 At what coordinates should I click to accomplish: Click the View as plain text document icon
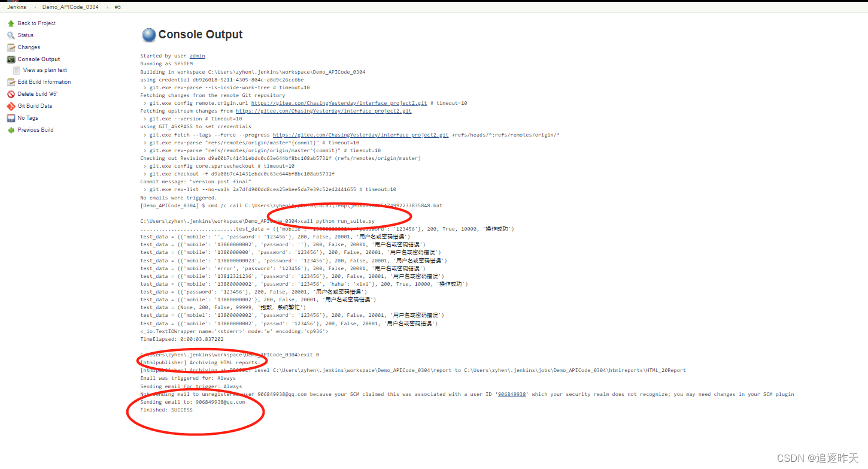tap(17, 70)
